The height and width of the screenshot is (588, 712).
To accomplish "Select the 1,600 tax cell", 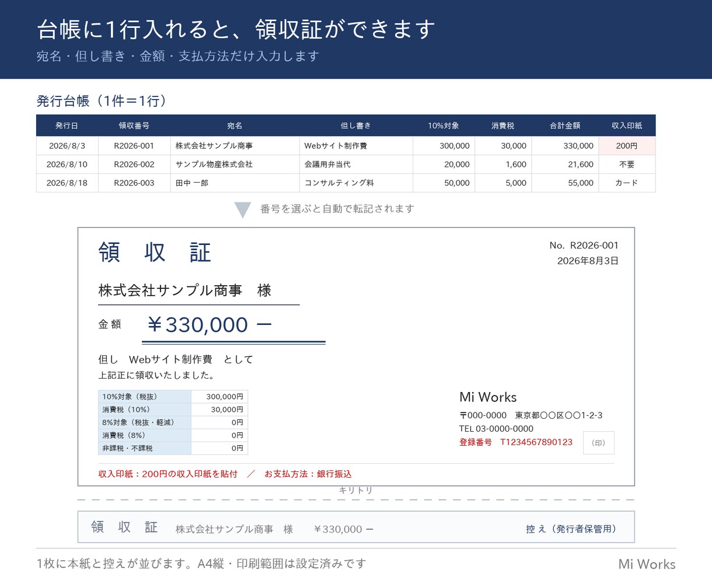I will pos(503,164).
